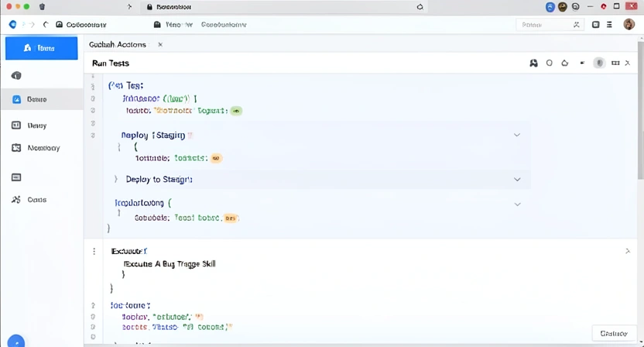Click the green badge in the first code block

tap(236, 111)
